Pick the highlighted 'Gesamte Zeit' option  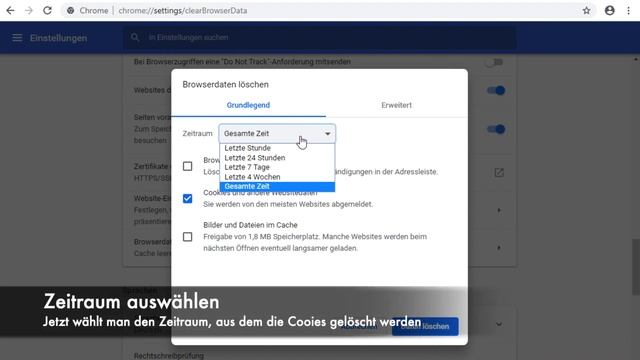coord(277,187)
